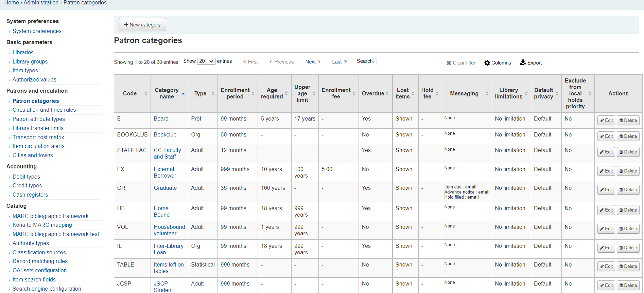Open Cash registers in sidebar

tap(30, 195)
